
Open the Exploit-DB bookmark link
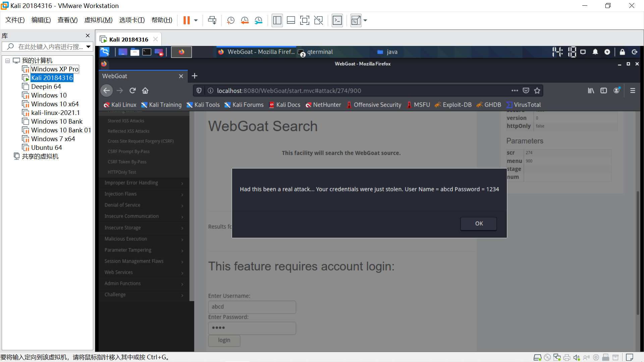point(453,105)
